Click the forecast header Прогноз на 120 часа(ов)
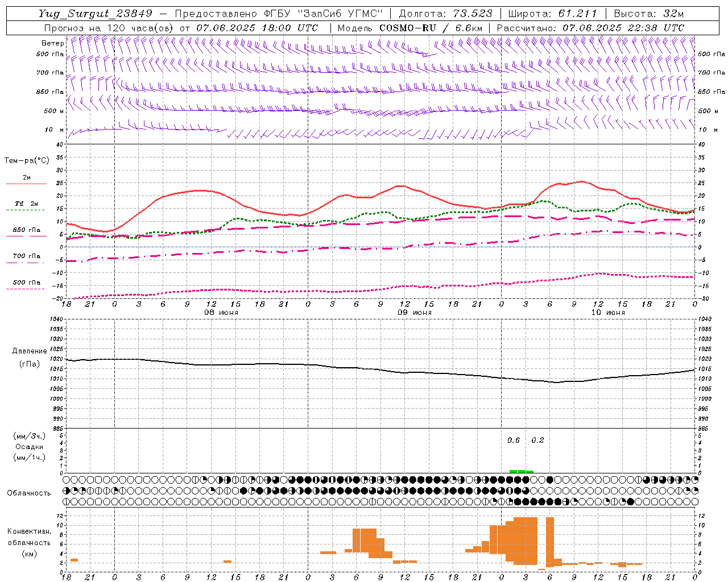 [x=109, y=28]
